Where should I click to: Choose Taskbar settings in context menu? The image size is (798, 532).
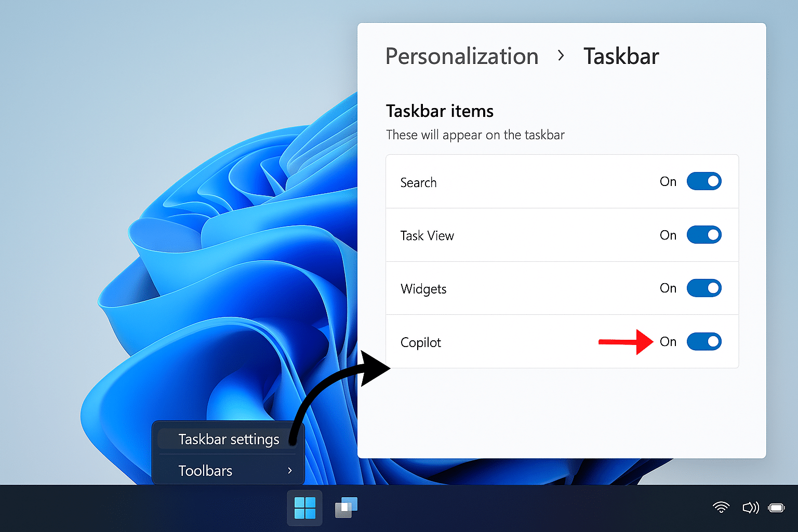click(x=229, y=439)
